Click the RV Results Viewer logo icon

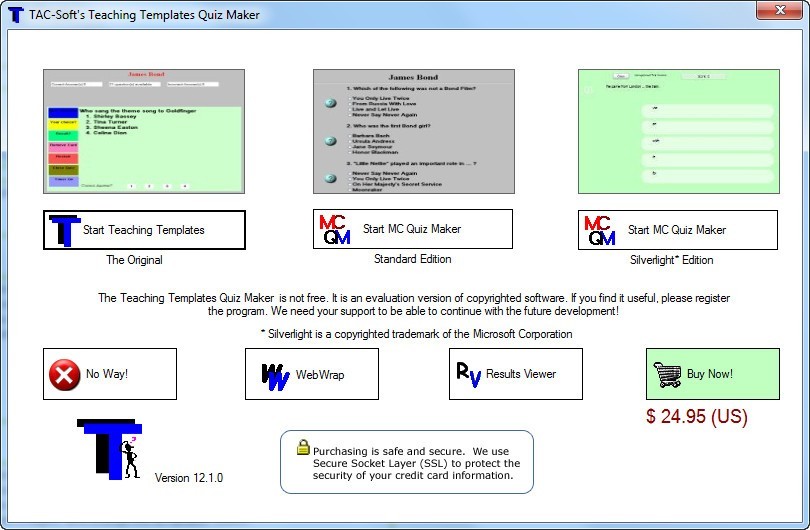(x=469, y=375)
